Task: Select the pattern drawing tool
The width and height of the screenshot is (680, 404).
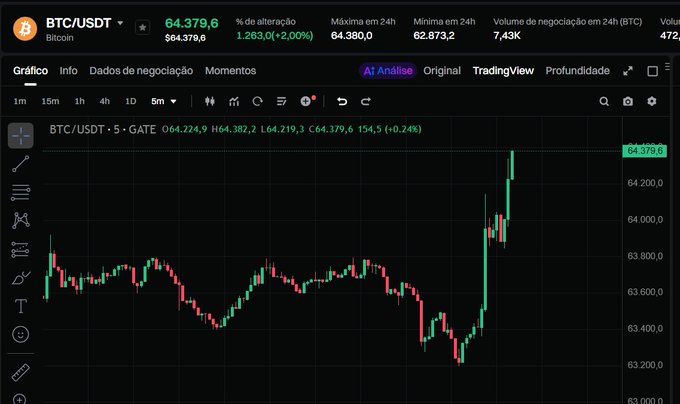Action: (20, 221)
